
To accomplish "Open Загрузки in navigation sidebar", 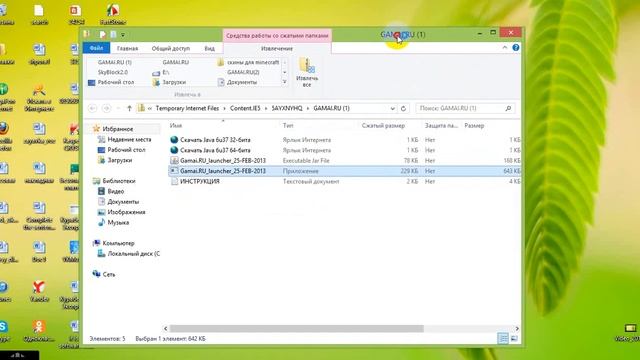I will pos(120,160).
